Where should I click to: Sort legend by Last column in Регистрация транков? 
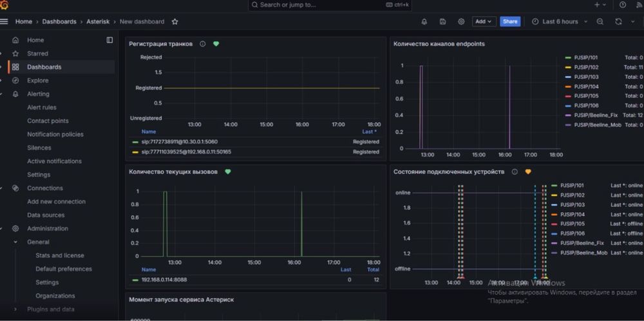click(369, 132)
